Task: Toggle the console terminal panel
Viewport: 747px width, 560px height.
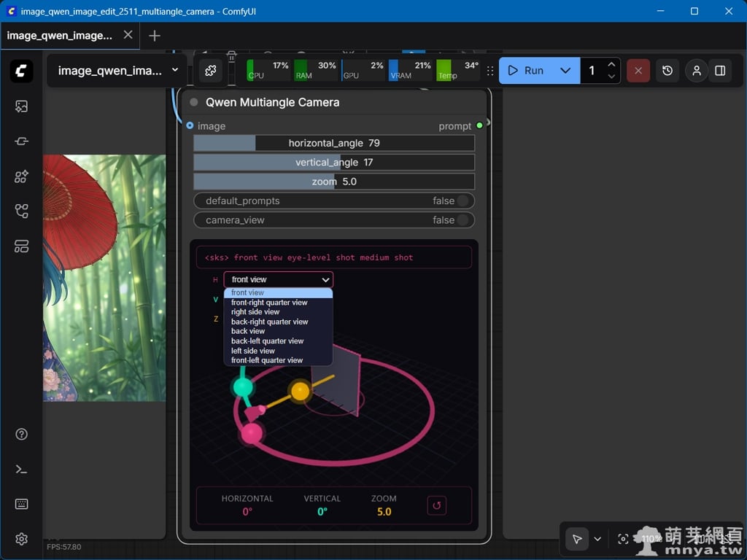Action: (x=21, y=470)
